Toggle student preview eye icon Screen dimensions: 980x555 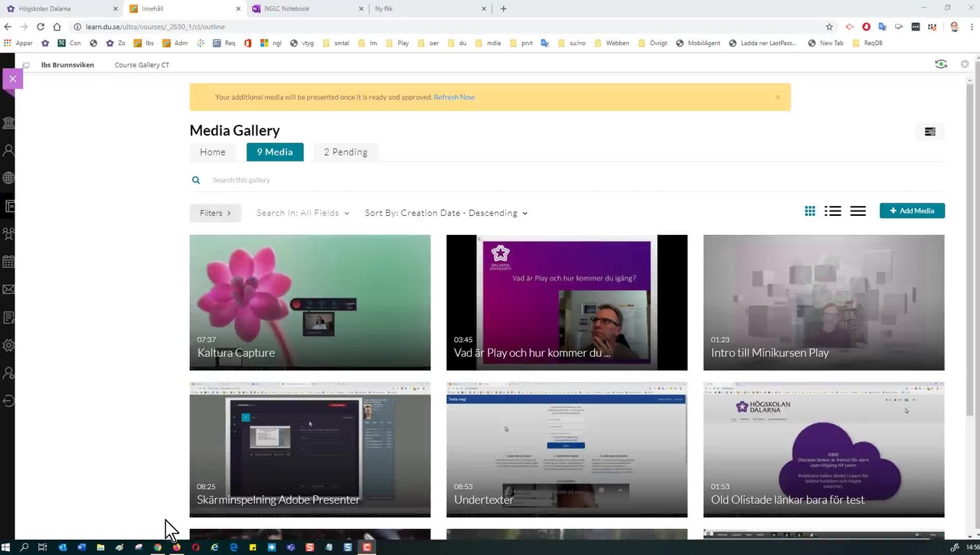[x=941, y=64]
